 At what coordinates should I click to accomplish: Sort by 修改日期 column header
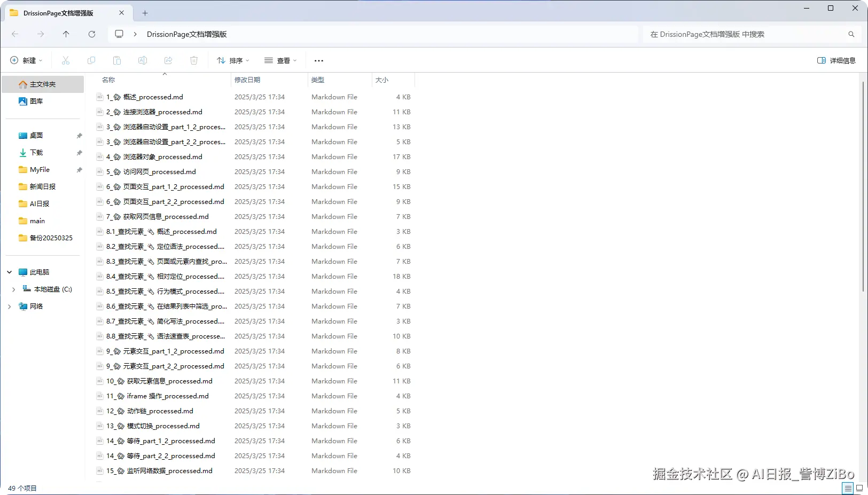(269, 80)
